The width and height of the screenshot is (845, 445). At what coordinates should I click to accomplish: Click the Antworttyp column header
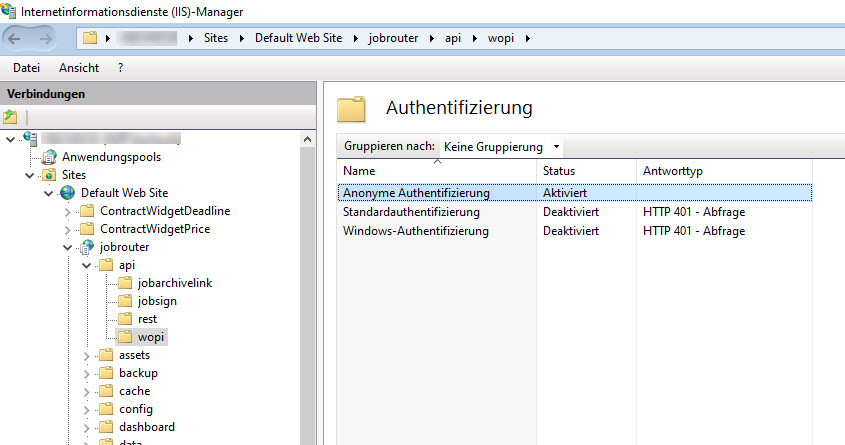[x=672, y=171]
